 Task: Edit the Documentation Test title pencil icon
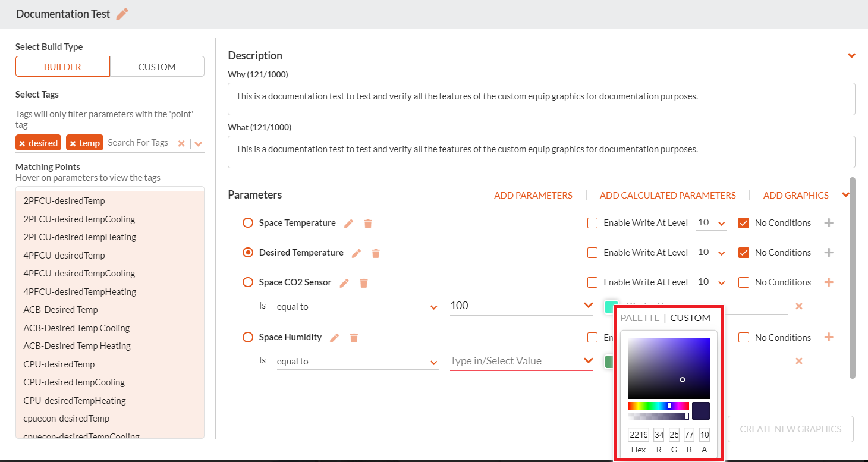pyautogui.click(x=122, y=14)
